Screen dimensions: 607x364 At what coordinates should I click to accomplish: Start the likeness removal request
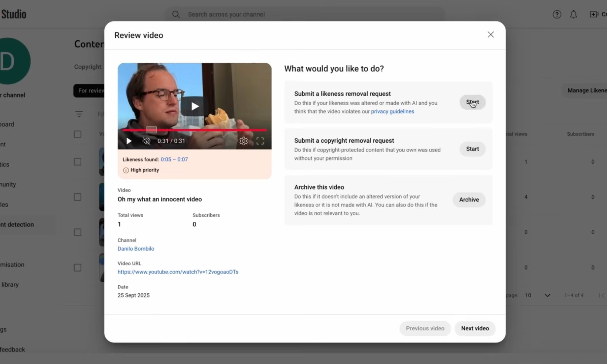coord(473,102)
